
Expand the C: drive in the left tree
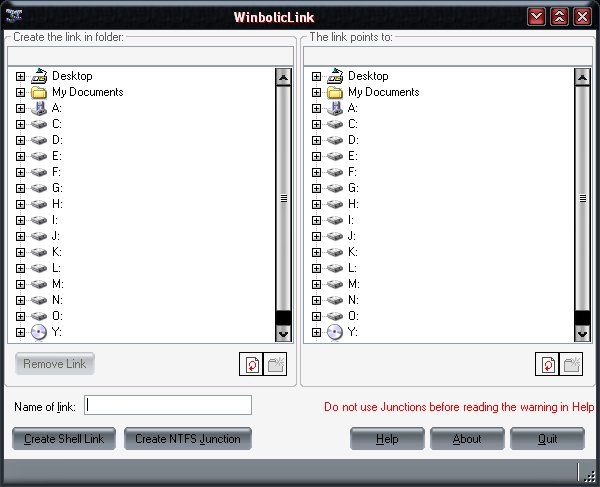click(21, 124)
